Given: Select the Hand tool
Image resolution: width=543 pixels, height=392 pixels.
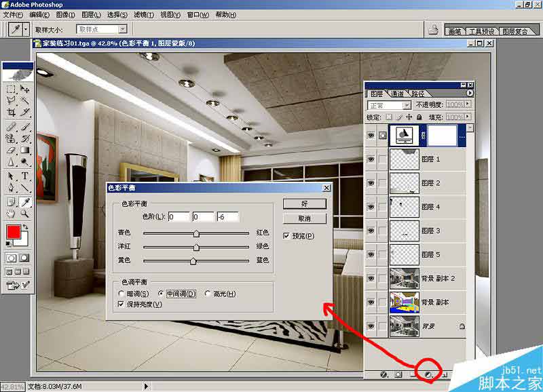Looking at the screenshot, I should (11, 214).
